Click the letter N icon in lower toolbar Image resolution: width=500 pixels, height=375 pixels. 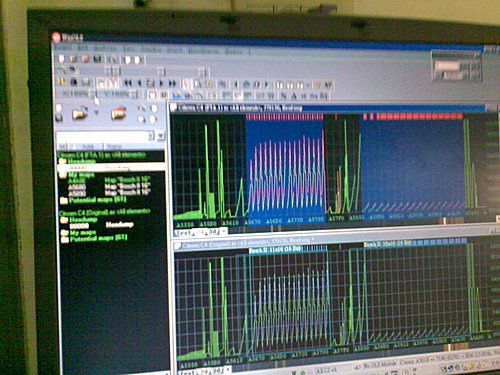point(284,96)
